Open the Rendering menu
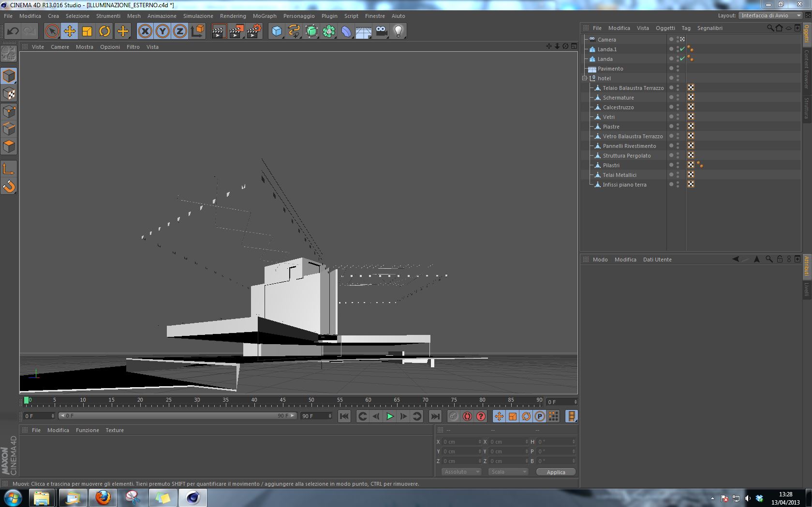The height and width of the screenshot is (507, 812). click(x=233, y=16)
